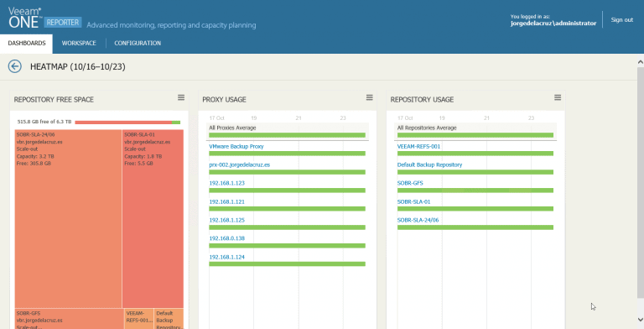The width and height of the screenshot is (644, 329).
Task: Click the Veeam ONE Reporter logo
Action: pos(44,18)
